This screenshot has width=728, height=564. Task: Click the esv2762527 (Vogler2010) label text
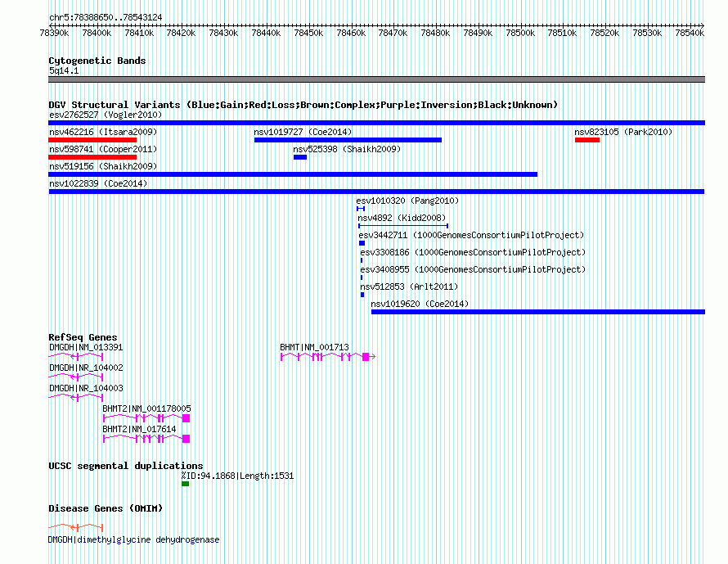pos(106,115)
